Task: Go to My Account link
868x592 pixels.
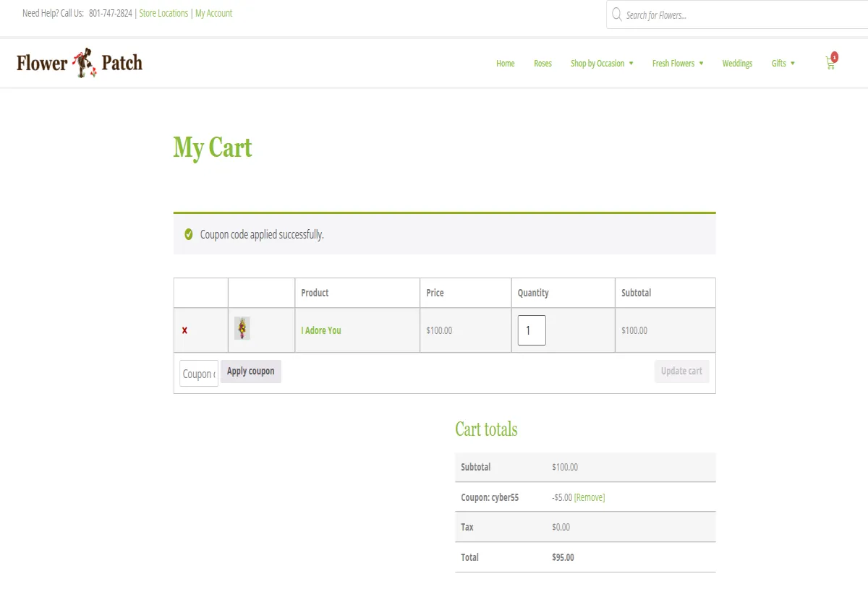Action: point(213,13)
